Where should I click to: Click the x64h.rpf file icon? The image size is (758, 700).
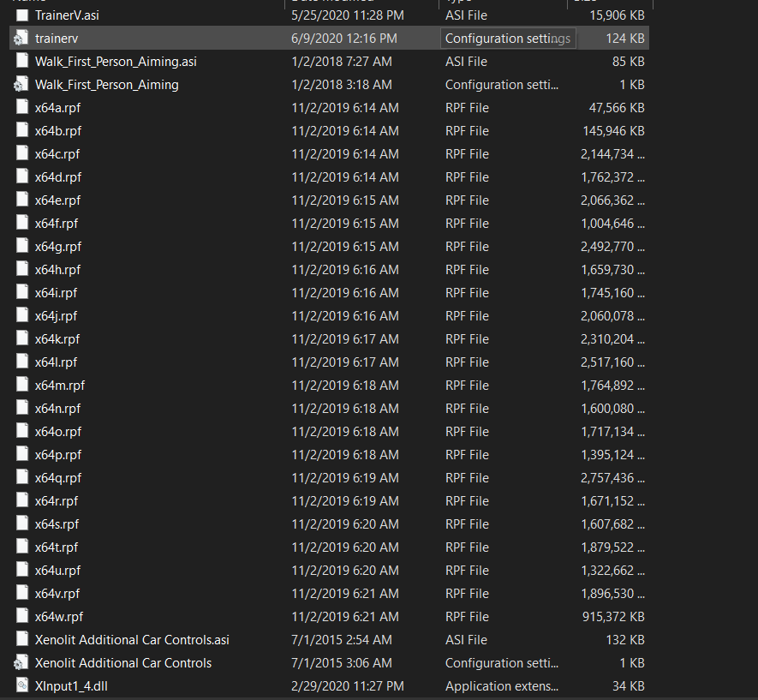pos(22,269)
